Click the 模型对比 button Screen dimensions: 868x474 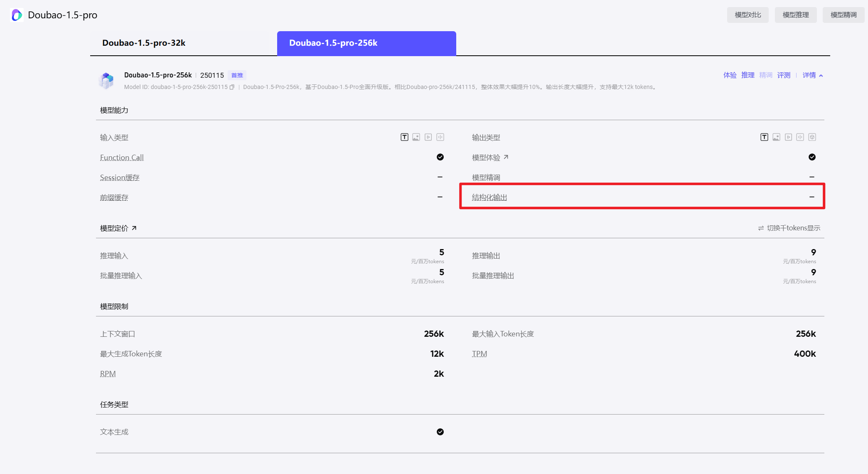(748, 15)
